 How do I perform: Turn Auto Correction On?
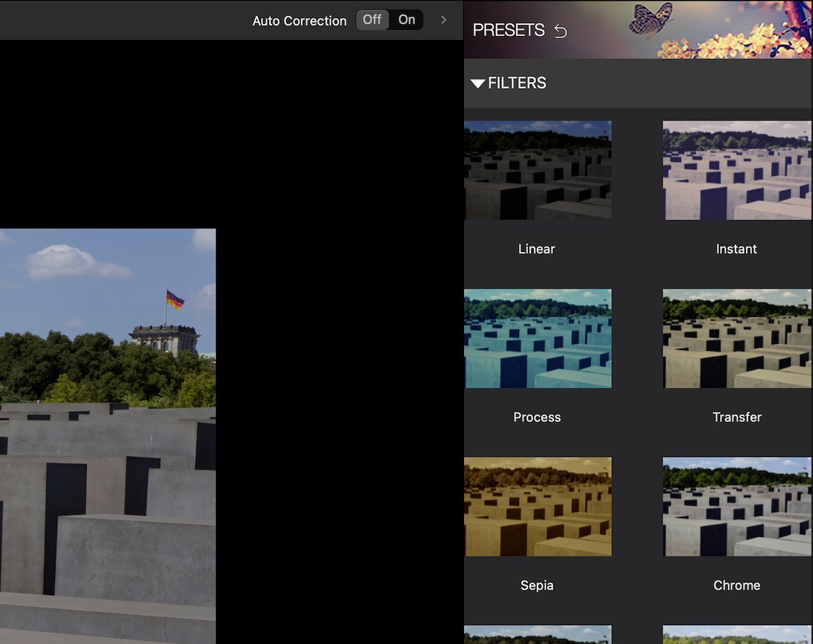406,20
